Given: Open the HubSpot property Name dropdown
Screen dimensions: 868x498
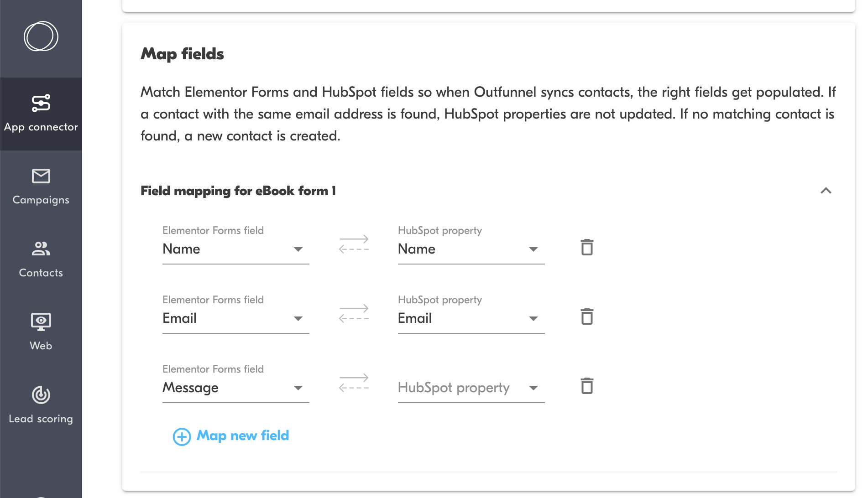Looking at the screenshot, I should coord(471,249).
